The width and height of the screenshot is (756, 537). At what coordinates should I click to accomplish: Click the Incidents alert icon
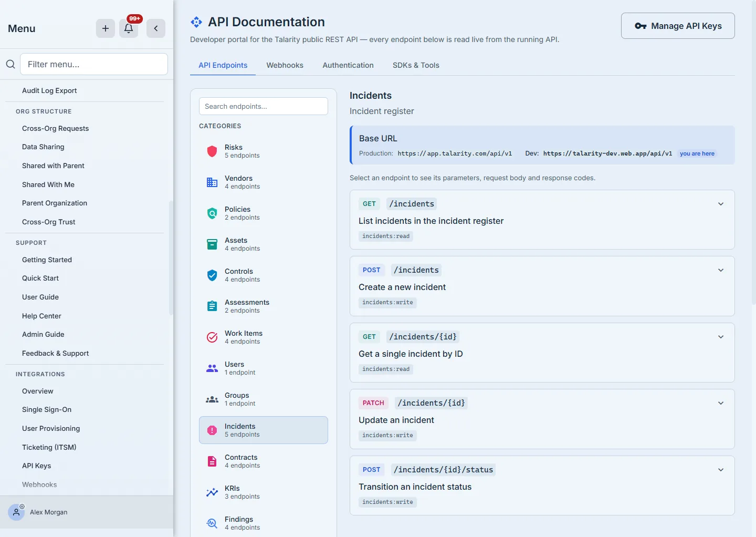tap(212, 430)
